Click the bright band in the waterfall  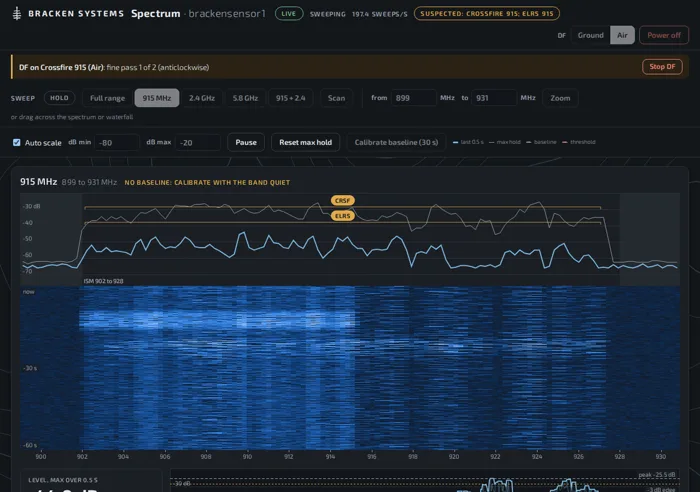(x=217, y=318)
